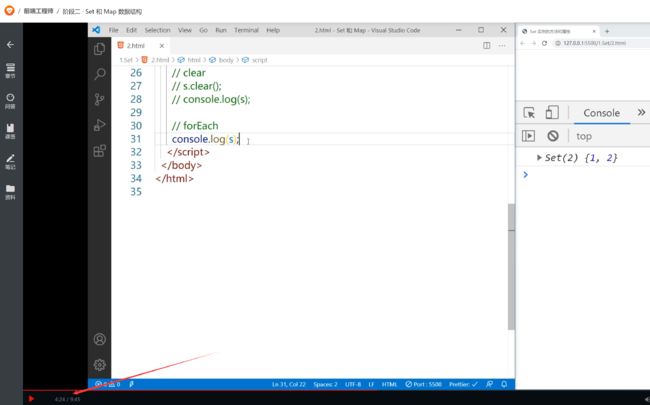The image size is (650, 405).
Task: Open the Help menu
Action: pos(273,30)
